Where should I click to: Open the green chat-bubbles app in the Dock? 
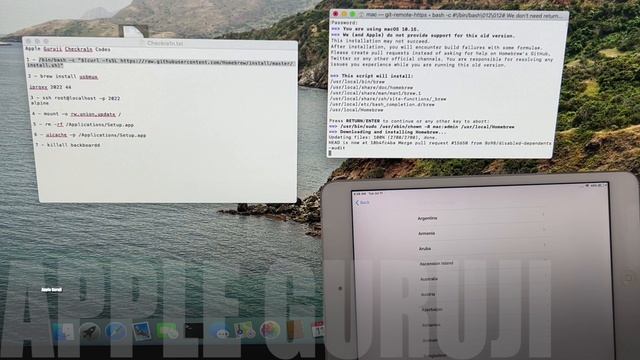pyautogui.click(x=168, y=331)
